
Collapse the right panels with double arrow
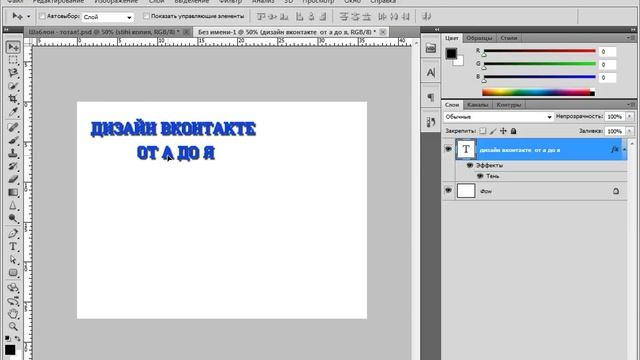pyautogui.click(x=633, y=29)
